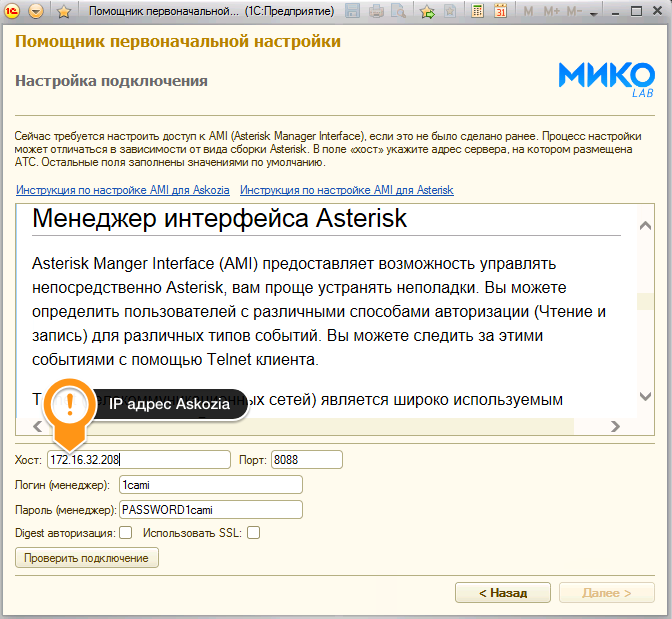Viewport: 672px width, 619px height.
Task: Click the printer icon in the title bar
Action: (x=376, y=11)
